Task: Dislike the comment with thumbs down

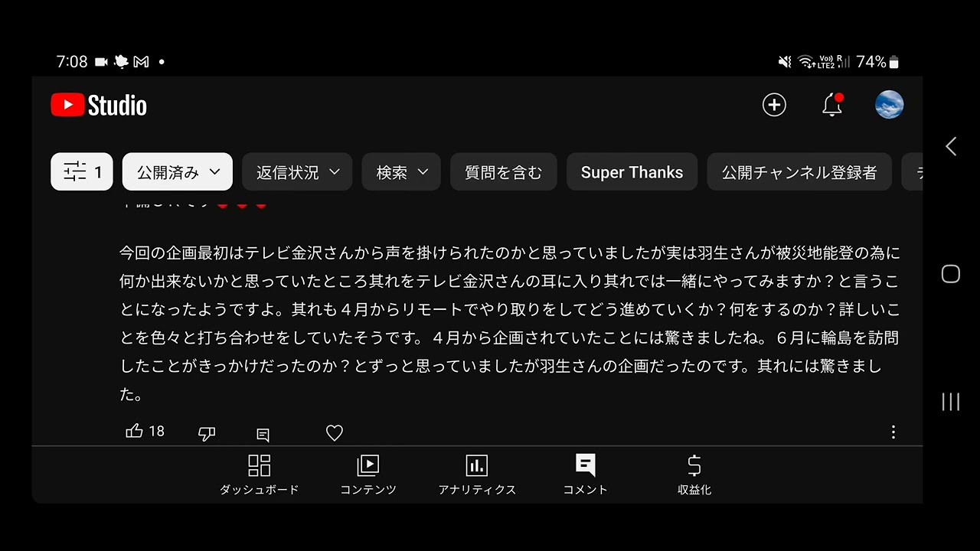Action: (x=207, y=434)
